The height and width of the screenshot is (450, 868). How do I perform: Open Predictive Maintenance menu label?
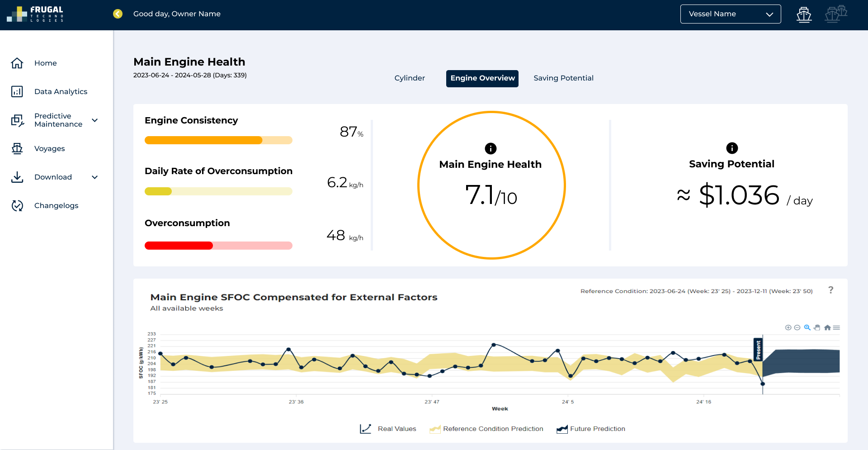[x=58, y=120]
